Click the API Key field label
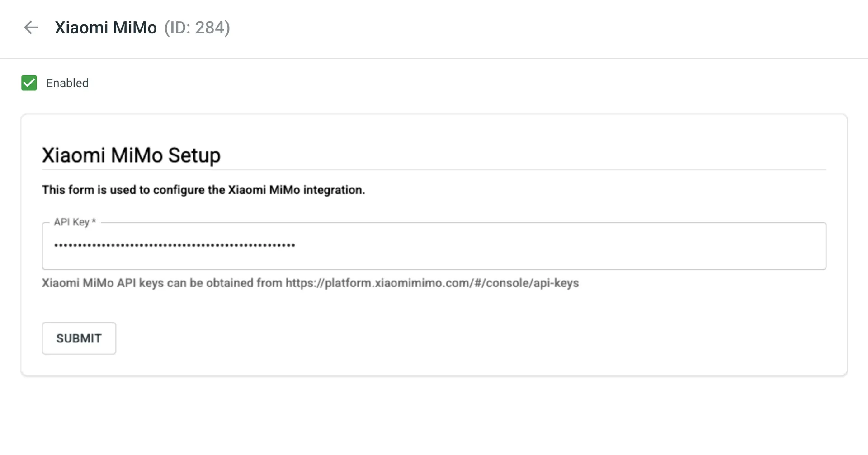868x455 pixels. point(71,222)
